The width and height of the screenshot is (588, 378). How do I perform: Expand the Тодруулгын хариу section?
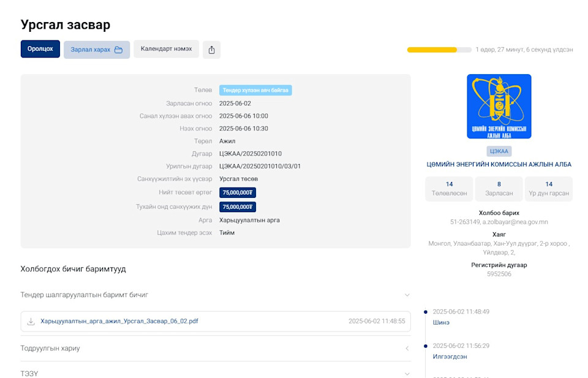[x=407, y=349]
